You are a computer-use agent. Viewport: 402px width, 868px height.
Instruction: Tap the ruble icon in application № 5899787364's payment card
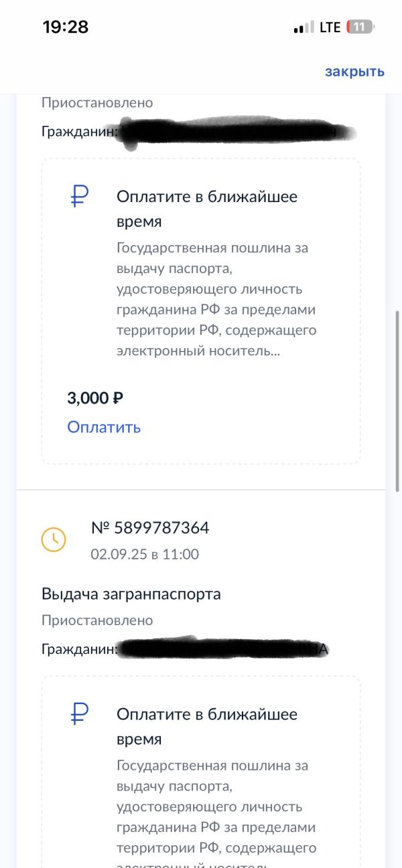(x=80, y=714)
